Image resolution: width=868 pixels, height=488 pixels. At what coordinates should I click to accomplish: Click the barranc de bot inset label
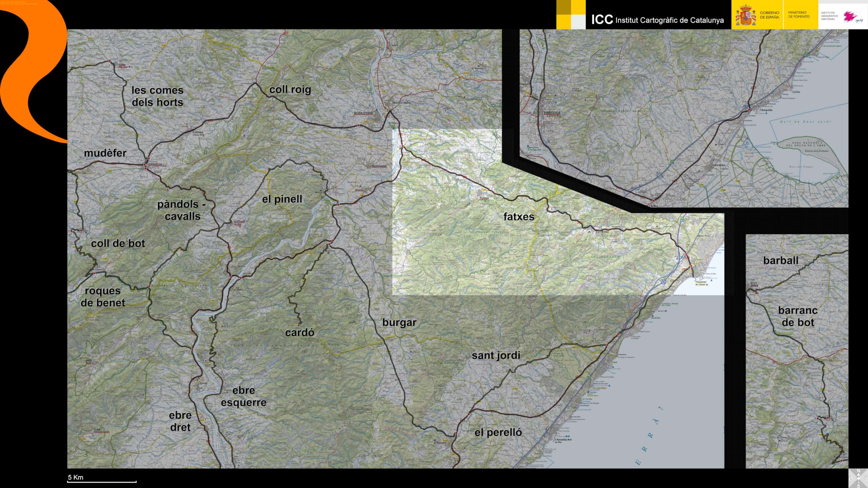797,316
